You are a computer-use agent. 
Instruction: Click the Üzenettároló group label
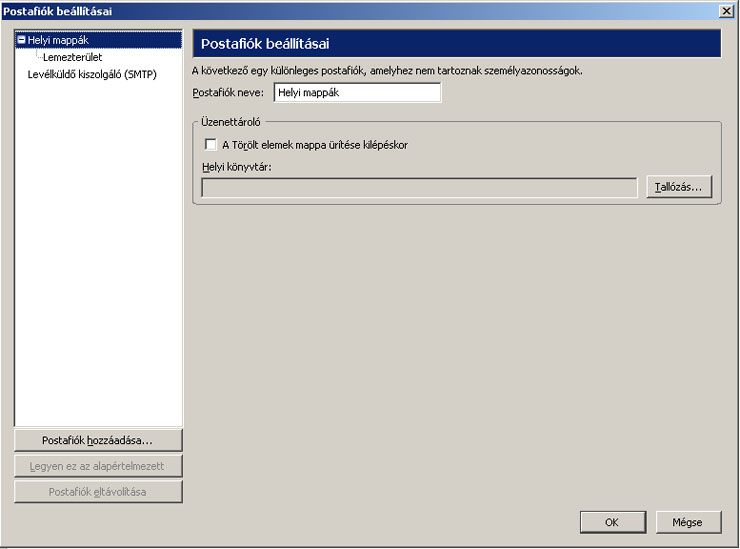231,122
